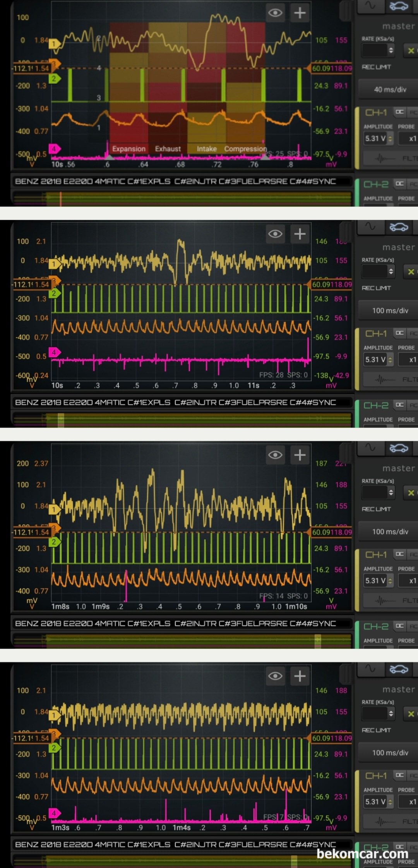Image resolution: width=418 pixels, height=868 pixels.
Task: Switch to sine-wave tab beside the 1m8s capture
Action: pos(370,448)
